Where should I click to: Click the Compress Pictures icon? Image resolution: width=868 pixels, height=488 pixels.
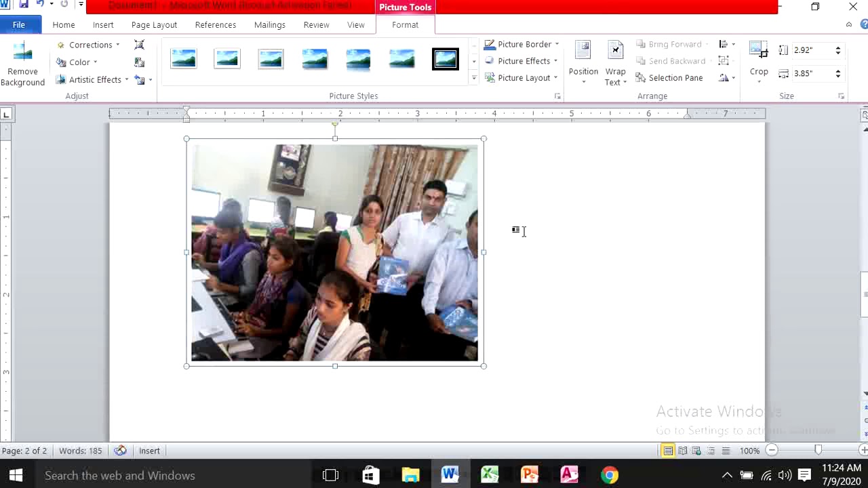139,45
